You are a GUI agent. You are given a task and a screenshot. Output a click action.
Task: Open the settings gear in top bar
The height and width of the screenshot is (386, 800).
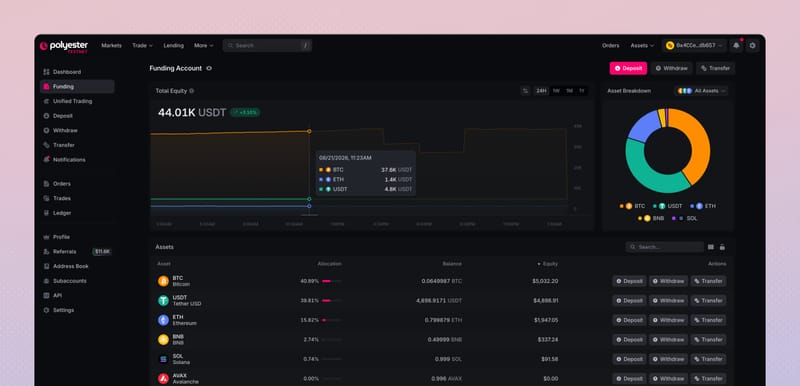(x=752, y=45)
